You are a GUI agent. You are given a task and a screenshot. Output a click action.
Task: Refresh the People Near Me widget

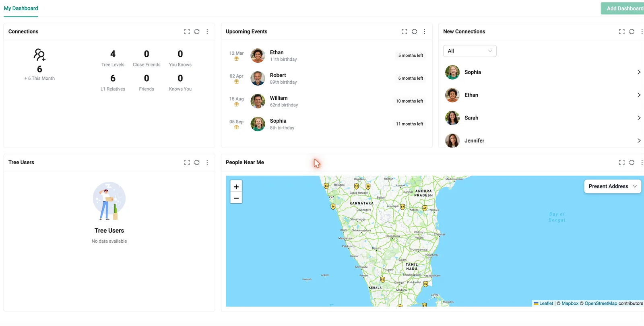(632, 162)
